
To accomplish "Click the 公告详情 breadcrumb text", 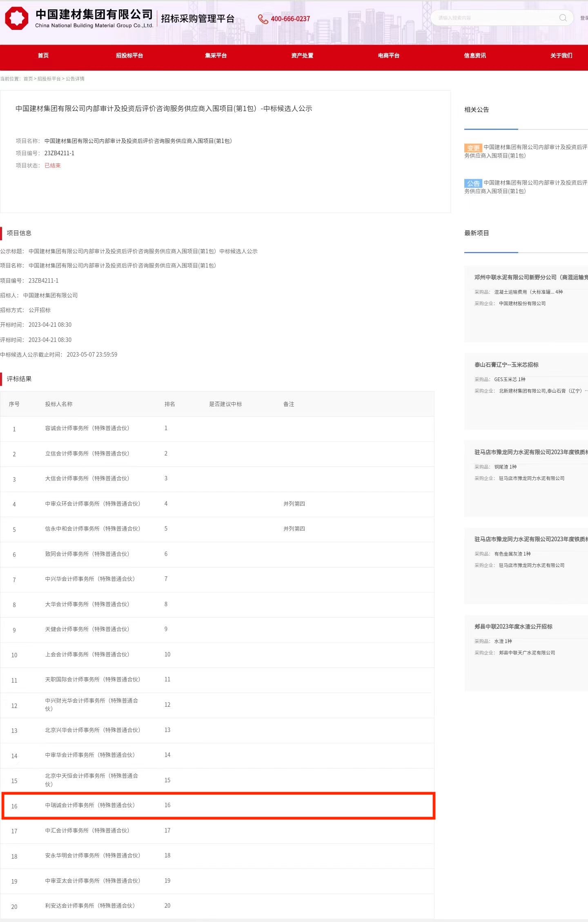I will (75, 79).
